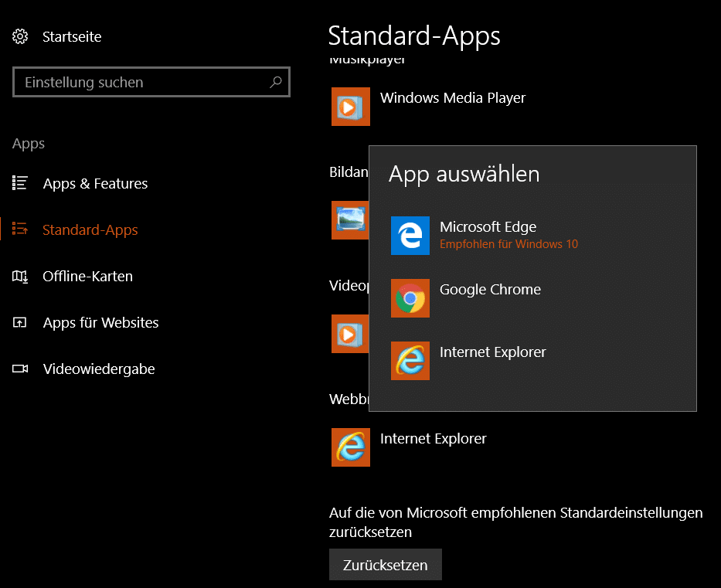Open the Startseite settings home link
This screenshot has height=588, width=721.
pos(72,37)
